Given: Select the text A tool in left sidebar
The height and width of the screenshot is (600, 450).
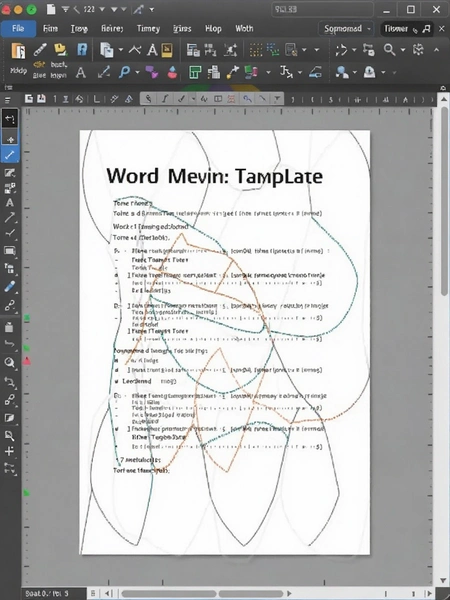Looking at the screenshot, I should 10,203.
